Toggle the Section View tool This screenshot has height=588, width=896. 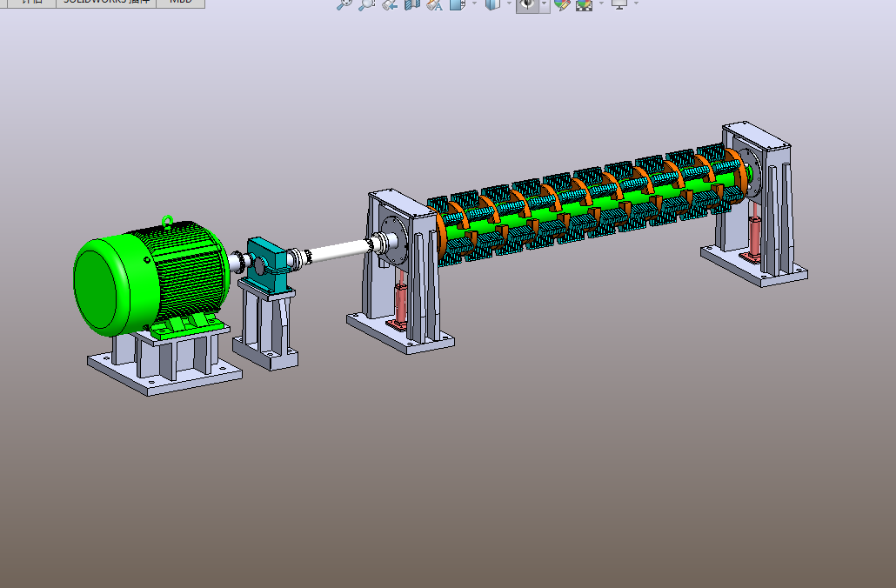412,4
